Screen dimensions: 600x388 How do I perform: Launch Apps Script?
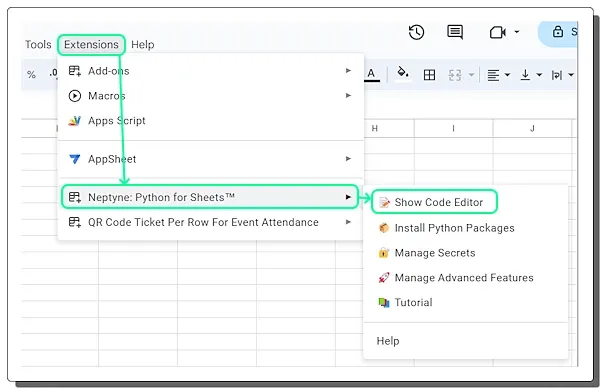click(x=210, y=121)
